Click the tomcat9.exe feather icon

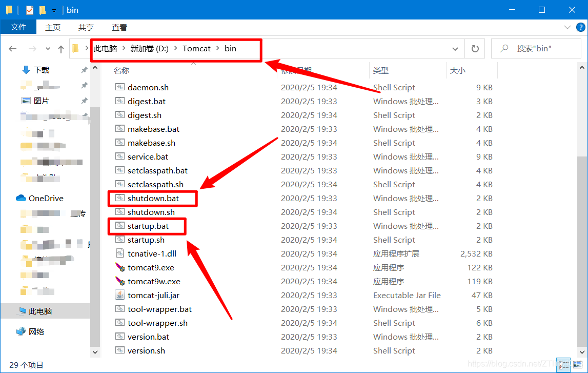(x=119, y=267)
